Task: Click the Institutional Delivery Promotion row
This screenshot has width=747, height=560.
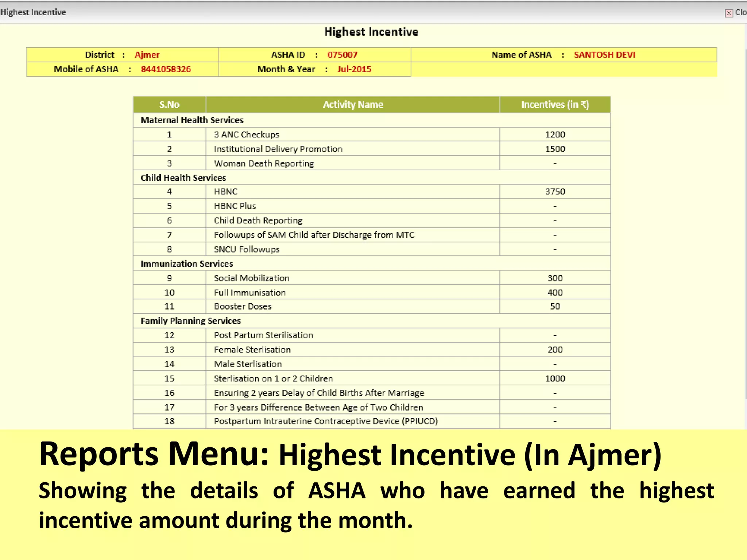Action: [x=278, y=149]
